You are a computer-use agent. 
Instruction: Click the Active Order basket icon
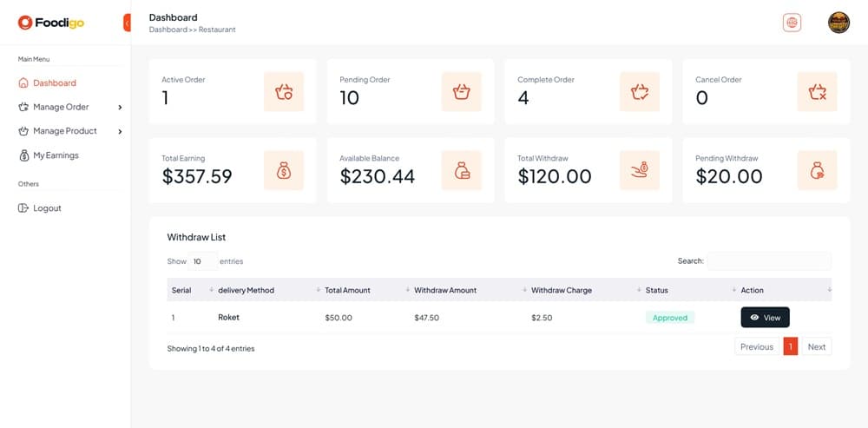pyautogui.click(x=284, y=91)
